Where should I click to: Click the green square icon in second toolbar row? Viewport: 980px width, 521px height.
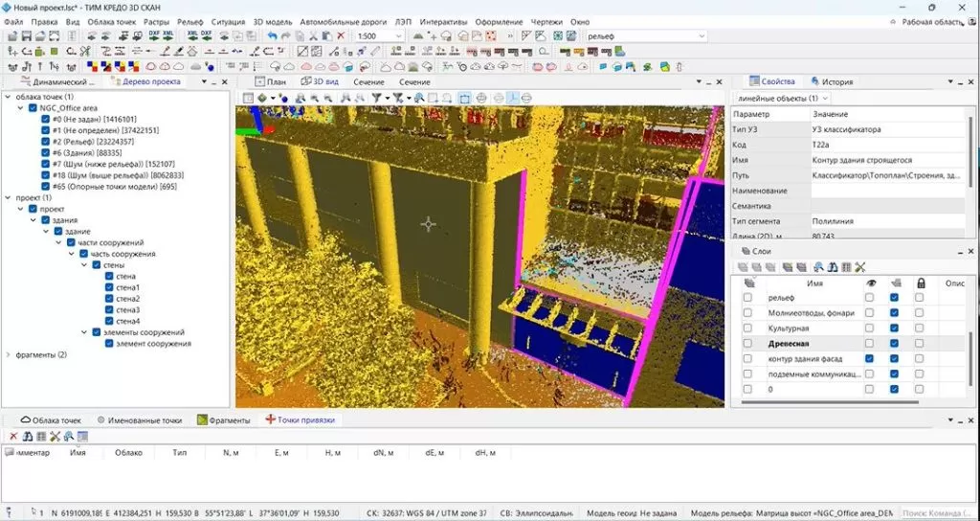(x=55, y=52)
